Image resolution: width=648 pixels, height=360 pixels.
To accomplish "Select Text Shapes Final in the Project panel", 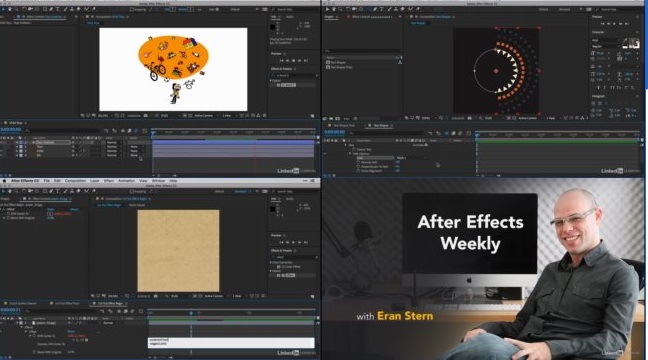I will pos(341,67).
